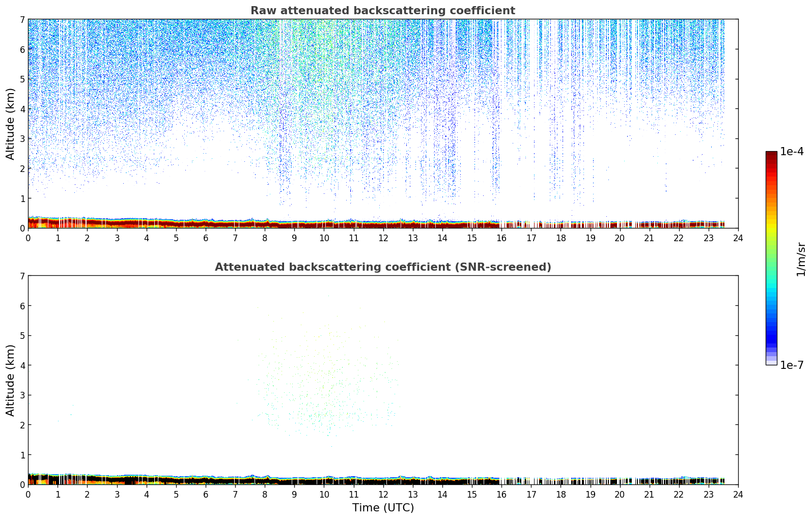Click altitude tick "5" on the raw plot
Image resolution: width=812 pixels, height=519 pixels.
(22, 79)
